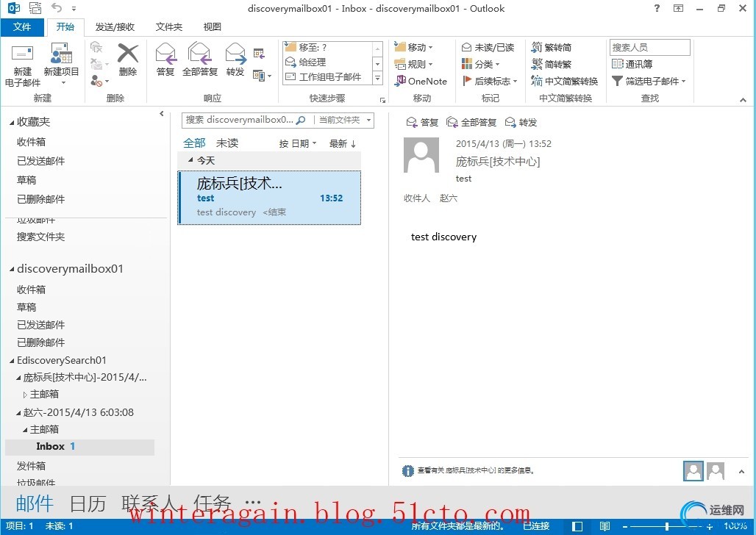Open 已发送邮件 under Favorites

click(40, 161)
